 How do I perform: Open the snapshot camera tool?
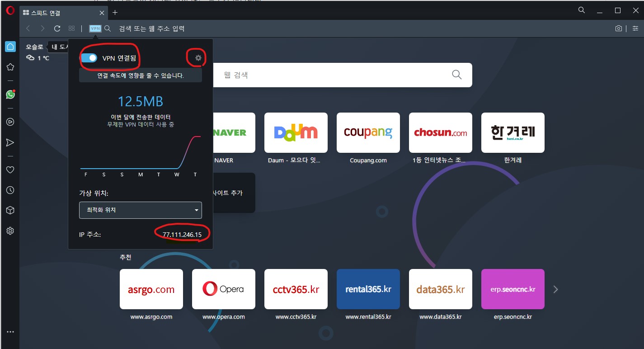click(x=619, y=28)
